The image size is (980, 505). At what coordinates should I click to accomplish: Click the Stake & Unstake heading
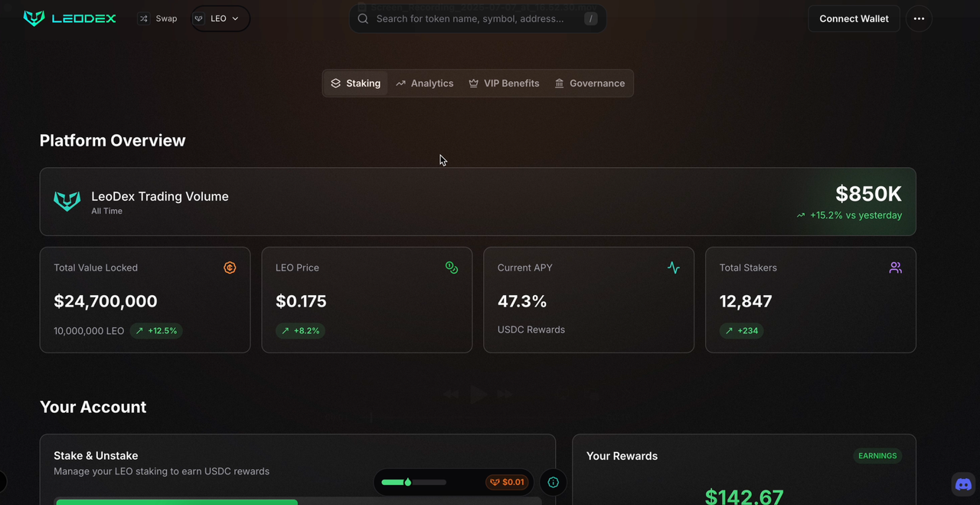click(x=96, y=455)
